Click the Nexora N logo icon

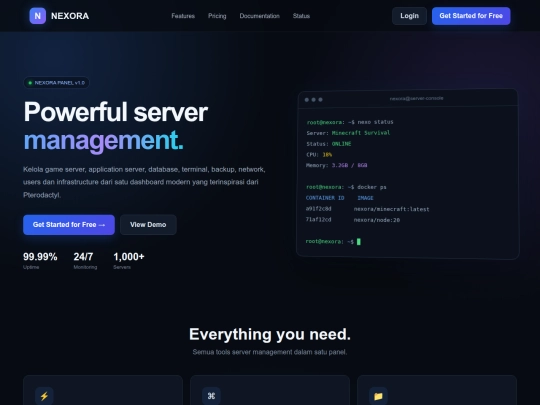point(38,16)
